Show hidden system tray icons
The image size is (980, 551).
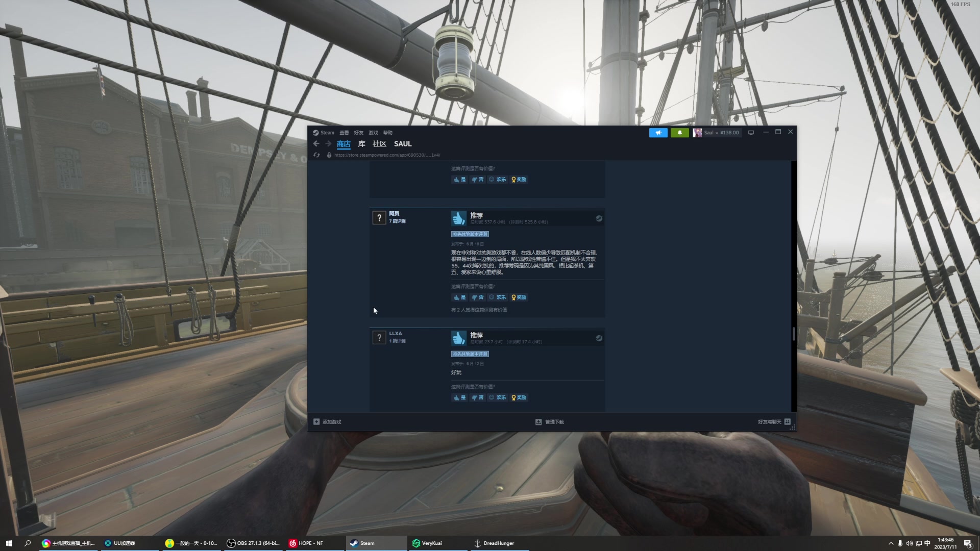[891, 543]
